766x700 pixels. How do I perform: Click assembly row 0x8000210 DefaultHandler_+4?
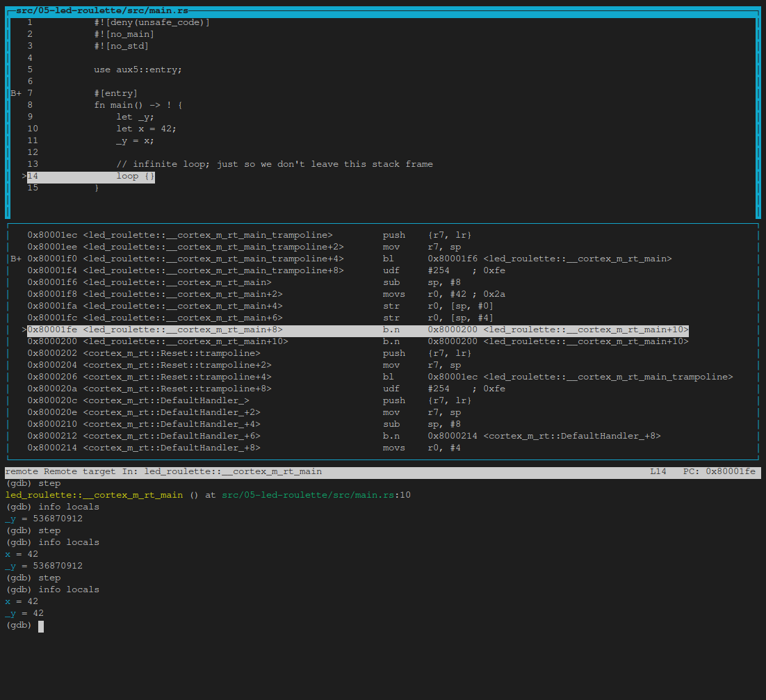pos(244,425)
